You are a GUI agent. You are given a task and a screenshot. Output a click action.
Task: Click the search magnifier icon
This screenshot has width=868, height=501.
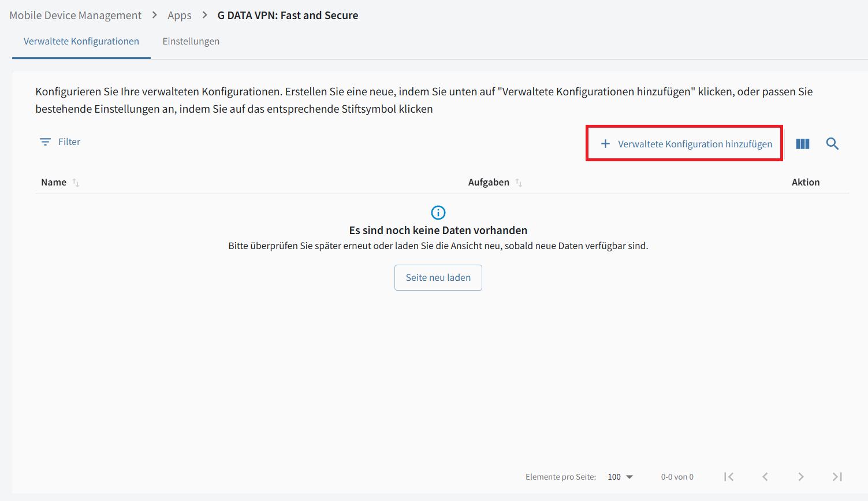click(832, 144)
